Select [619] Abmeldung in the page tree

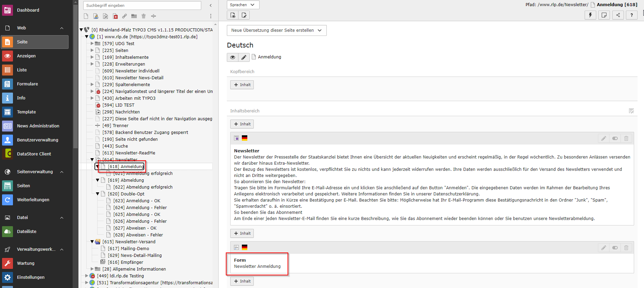(126, 180)
